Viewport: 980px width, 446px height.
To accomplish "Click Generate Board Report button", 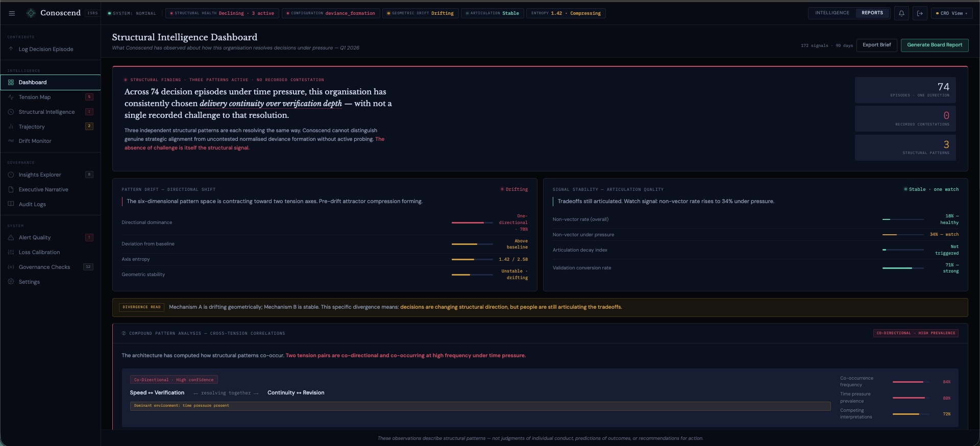I will coord(935,45).
